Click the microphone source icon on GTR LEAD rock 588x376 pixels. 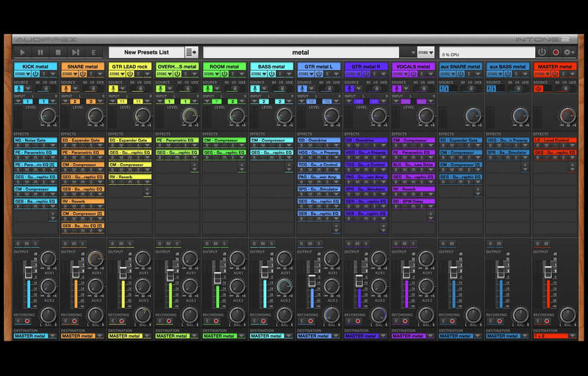point(113,88)
